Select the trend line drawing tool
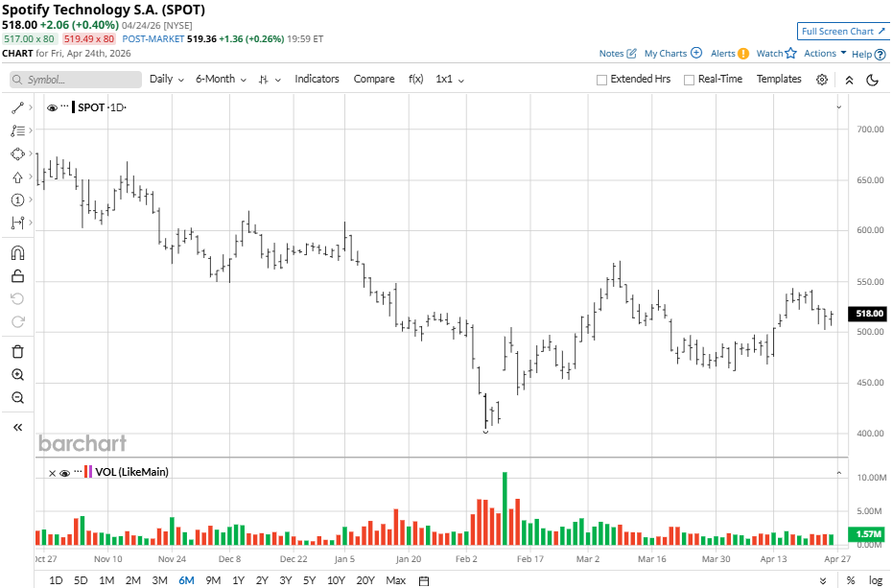The width and height of the screenshot is (893, 588). (17, 107)
